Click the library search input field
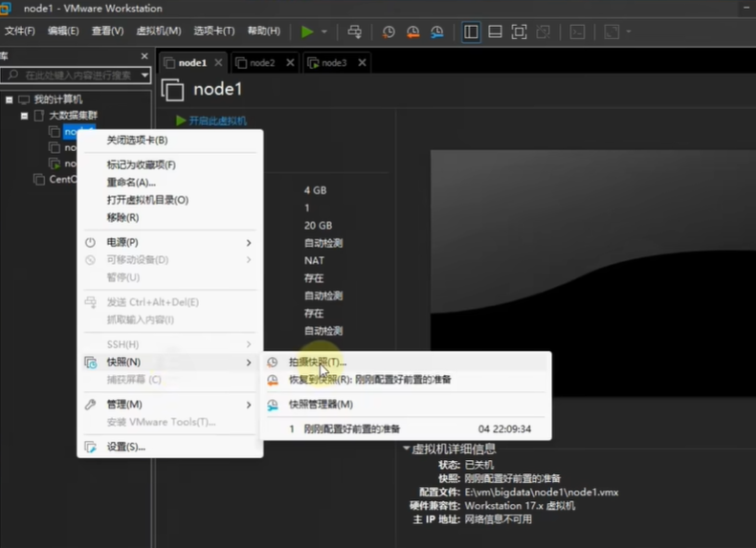Viewport: 756px width, 548px height. coord(76,76)
